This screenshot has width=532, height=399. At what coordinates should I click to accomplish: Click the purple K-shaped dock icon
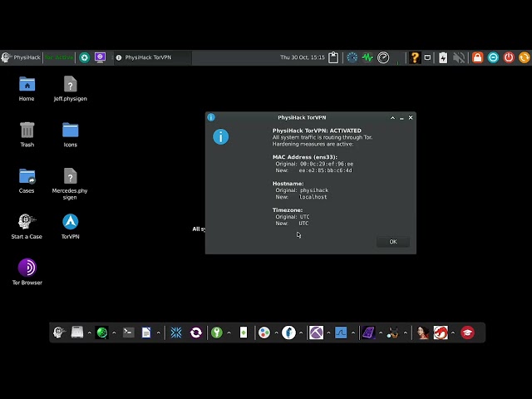(x=316, y=332)
